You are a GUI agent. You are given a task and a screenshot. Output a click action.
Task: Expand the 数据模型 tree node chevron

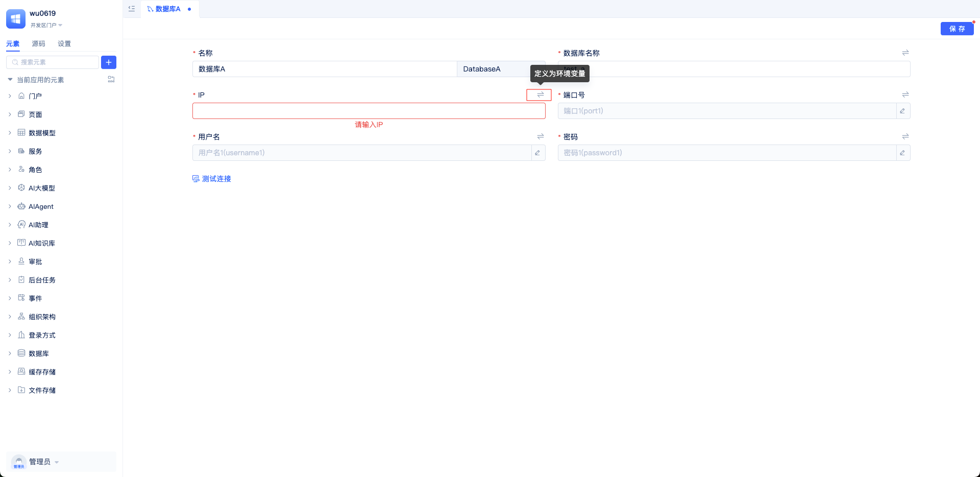[10, 132]
